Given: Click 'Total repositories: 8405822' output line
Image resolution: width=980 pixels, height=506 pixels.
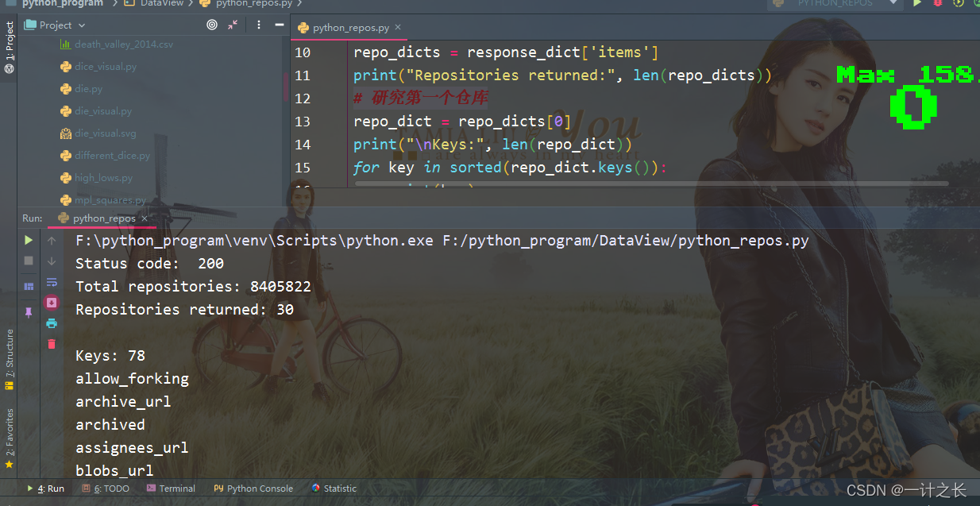Looking at the screenshot, I should (193, 287).
